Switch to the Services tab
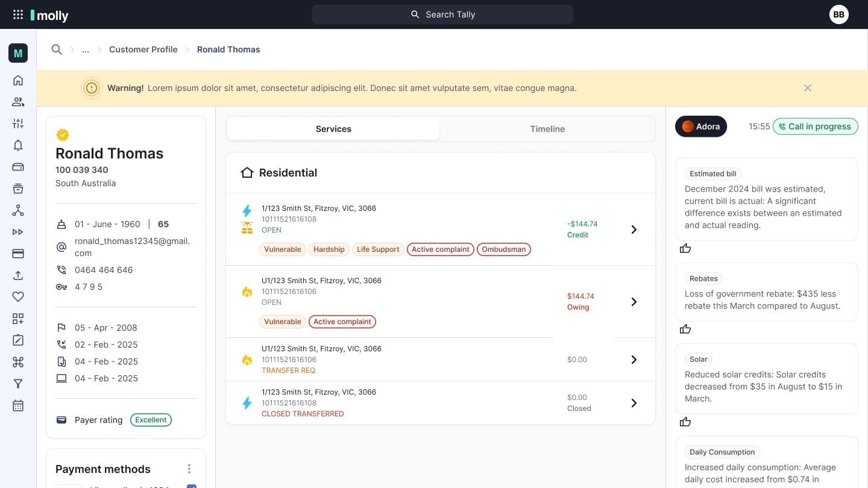The width and height of the screenshot is (868, 488). click(x=333, y=129)
